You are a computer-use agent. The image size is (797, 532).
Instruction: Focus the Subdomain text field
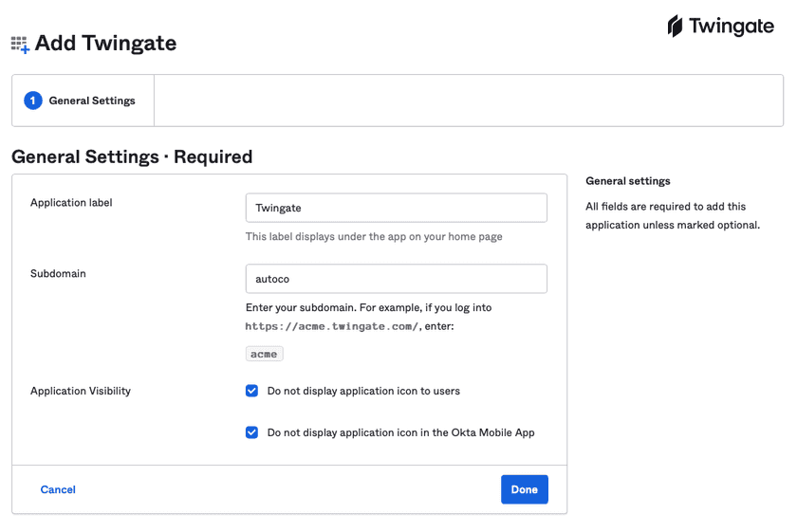pyautogui.click(x=396, y=279)
